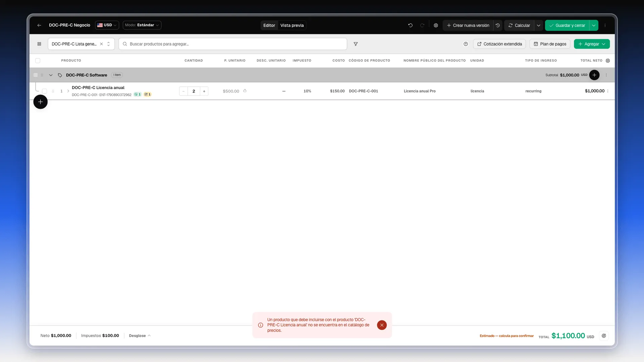This screenshot has width=644, height=362.
Task: Go back using the left arrow icon
Action: 39,25
